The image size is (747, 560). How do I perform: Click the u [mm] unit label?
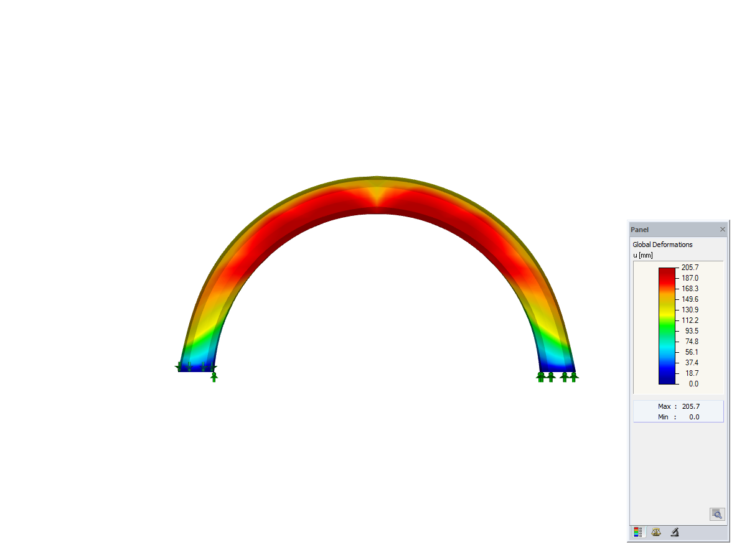tap(642, 255)
